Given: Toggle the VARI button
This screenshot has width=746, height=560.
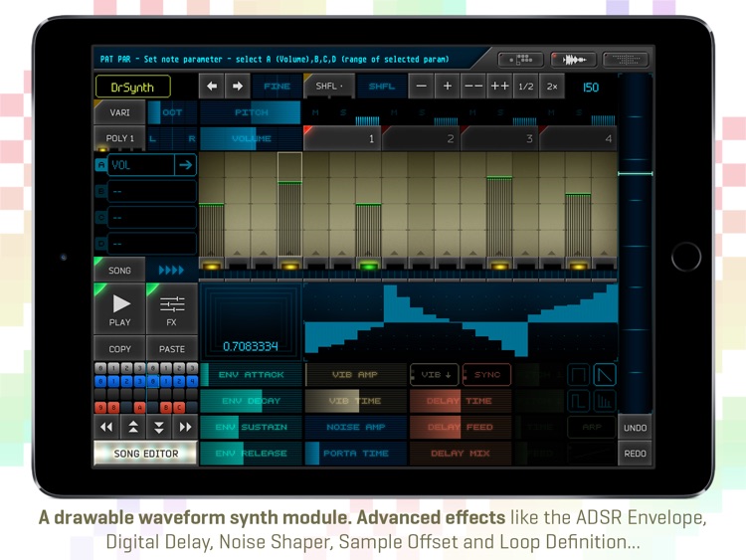Looking at the screenshot, I should click(120, 112).
